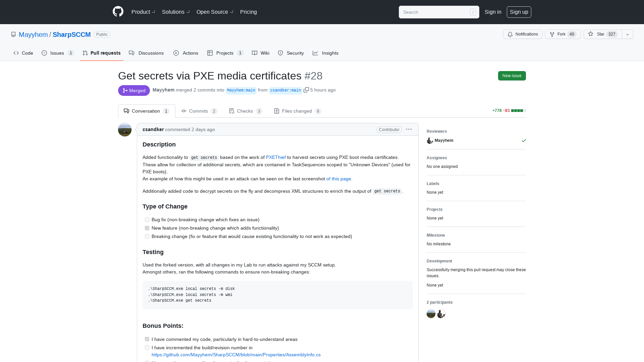This screenshot has height=362, width=644.
Task: Toggle the Breaking change checkbox
Action: (x=147, y=237)
